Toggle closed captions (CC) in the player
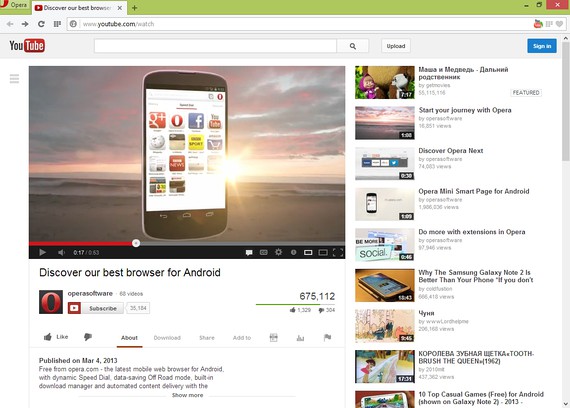 264,252
